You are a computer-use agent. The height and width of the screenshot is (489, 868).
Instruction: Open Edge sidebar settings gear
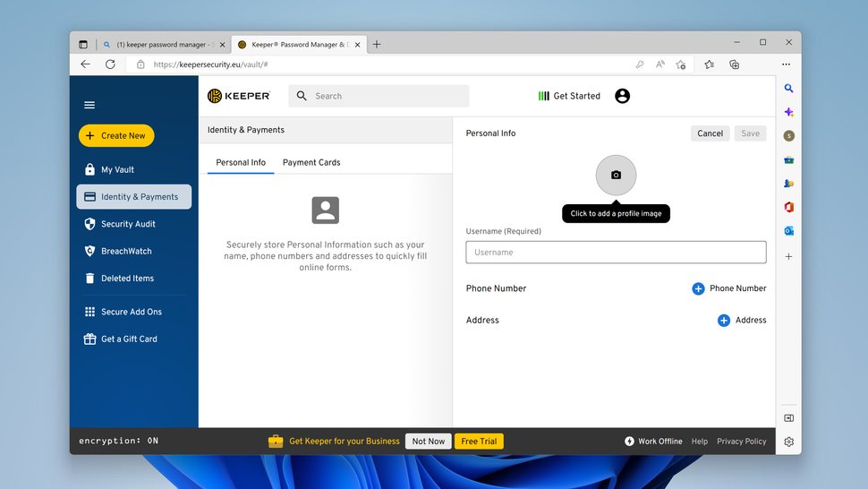coord(789,442)
